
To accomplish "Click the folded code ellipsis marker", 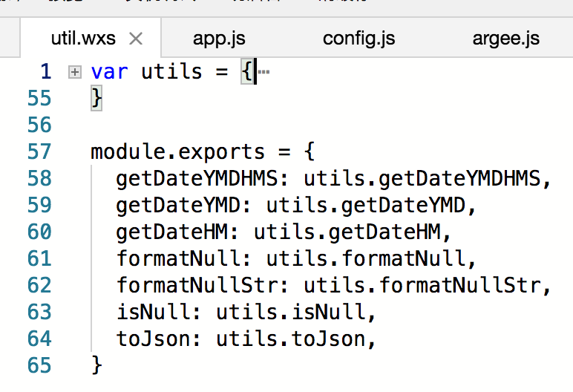I will [x=263, y=72].
